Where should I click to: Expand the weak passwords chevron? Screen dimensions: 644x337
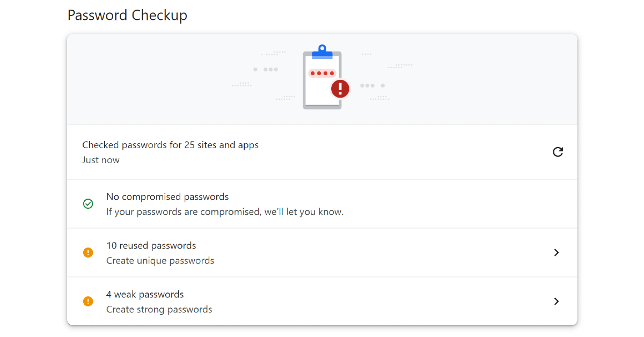click(x=557, y=301)
